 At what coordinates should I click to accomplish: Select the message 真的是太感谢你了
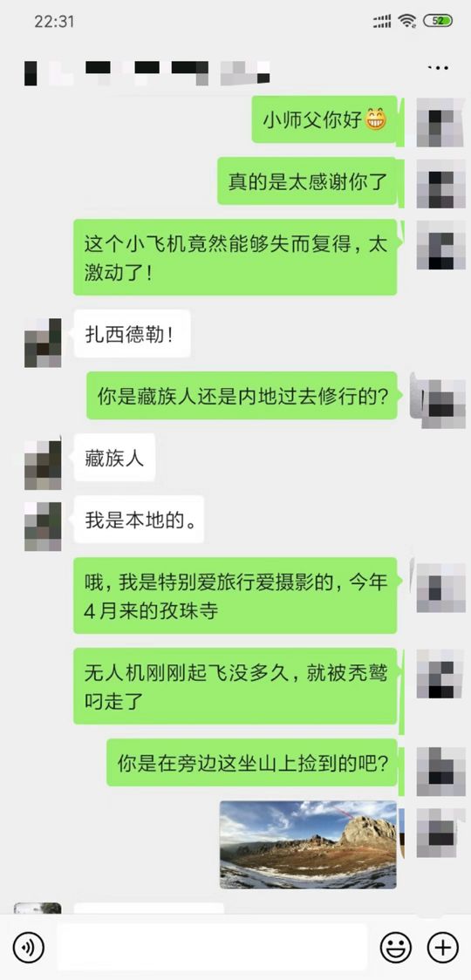tap(307, 181)
